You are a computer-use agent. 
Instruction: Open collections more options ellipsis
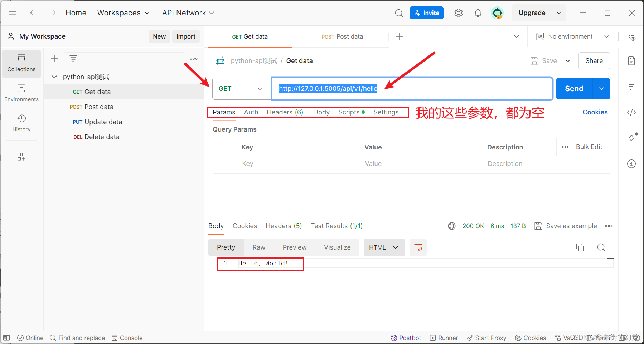tap(194, 59)
